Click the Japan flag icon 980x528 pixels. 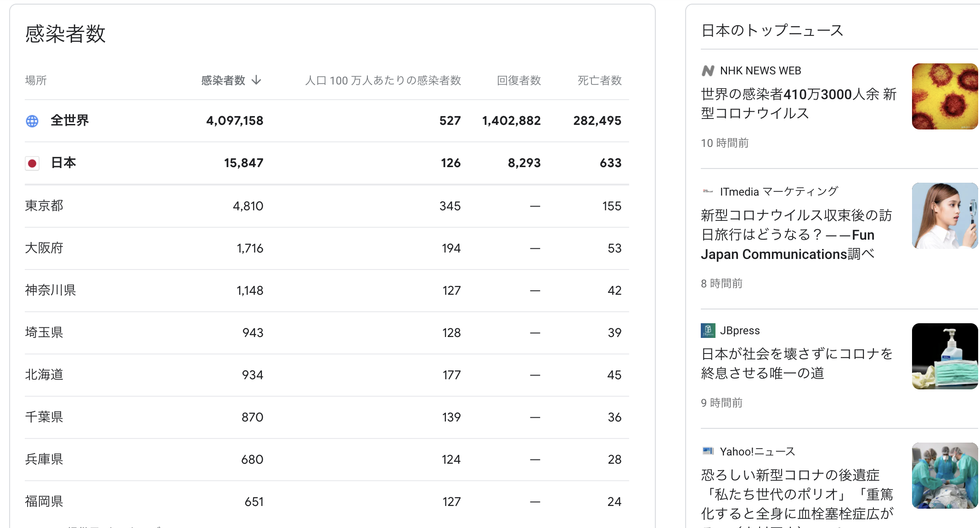(32, 163)
